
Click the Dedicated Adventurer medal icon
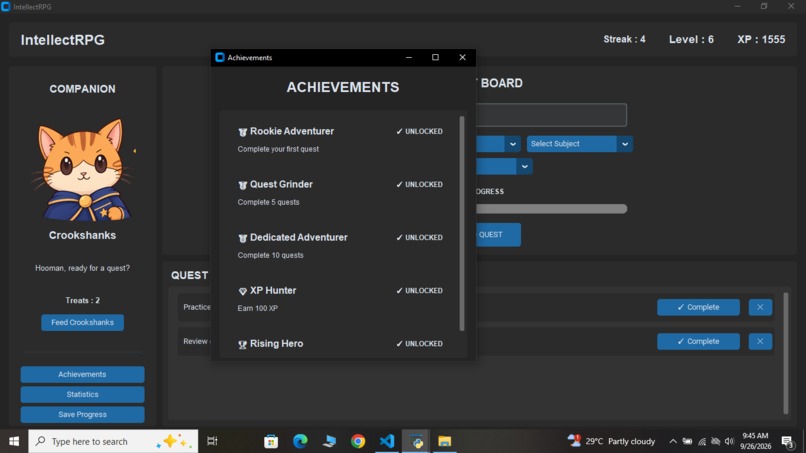pyautogui.click(x=243, y=238)
